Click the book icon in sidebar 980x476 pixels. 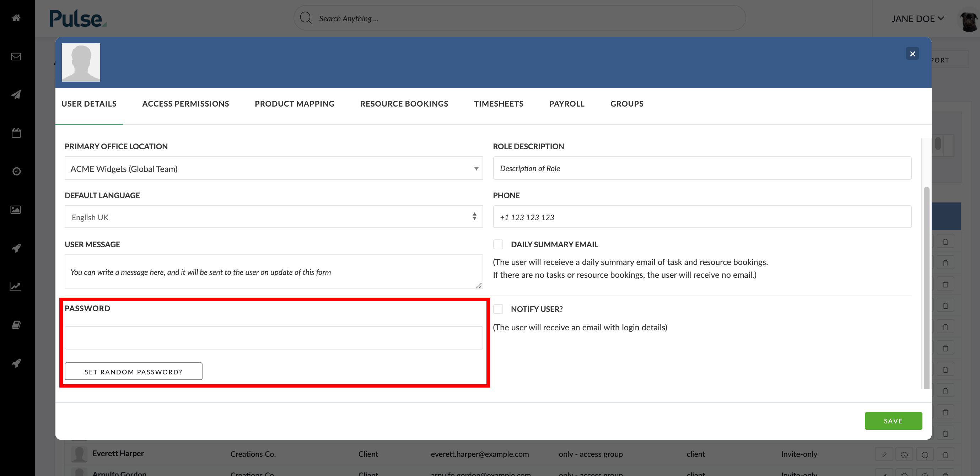[x=16, y=325]
